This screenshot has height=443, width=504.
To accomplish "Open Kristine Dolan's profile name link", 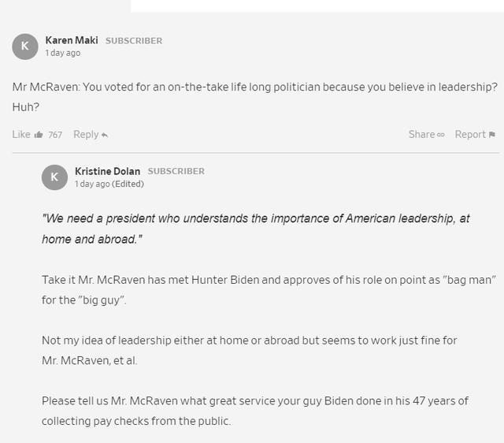I will click(x=107, y=171).
